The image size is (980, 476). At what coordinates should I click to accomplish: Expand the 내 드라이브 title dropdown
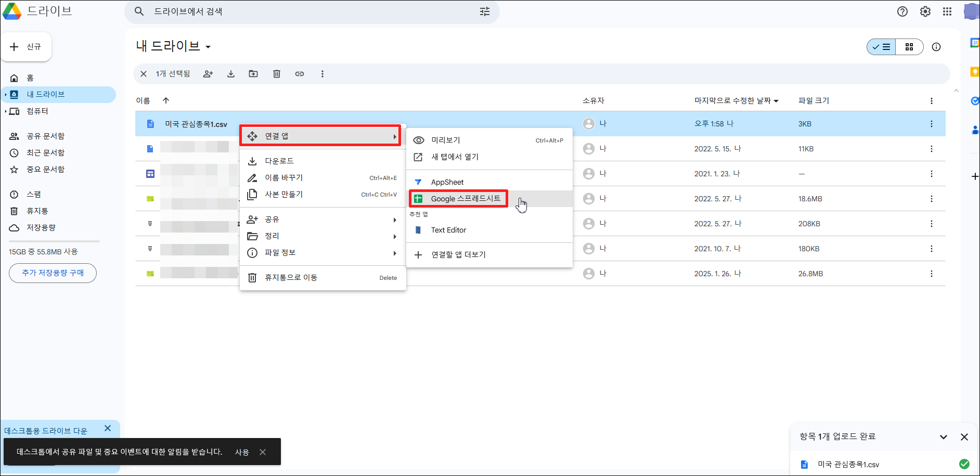[208, 47]
